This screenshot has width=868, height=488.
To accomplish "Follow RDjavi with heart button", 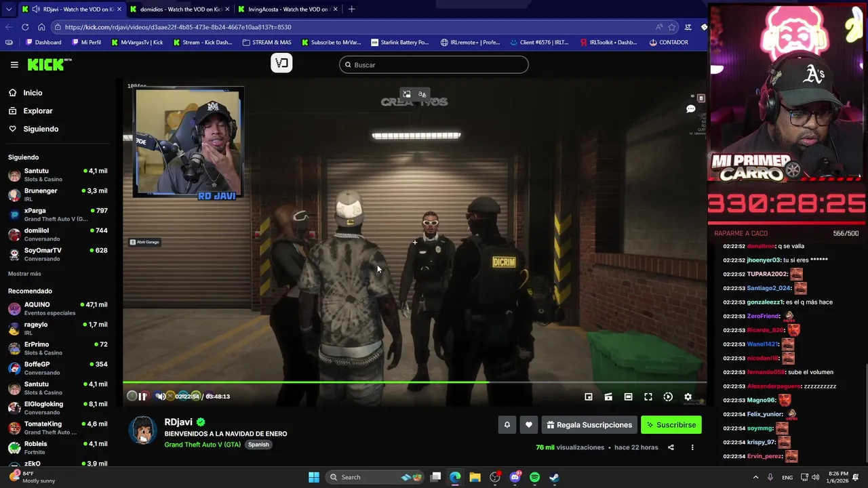I will (529, 425).
